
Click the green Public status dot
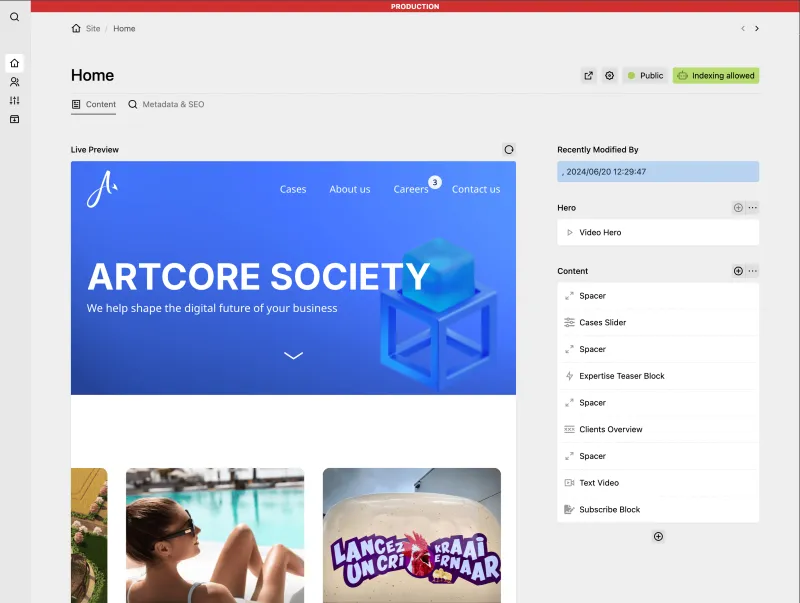click(x=631, y=75)
